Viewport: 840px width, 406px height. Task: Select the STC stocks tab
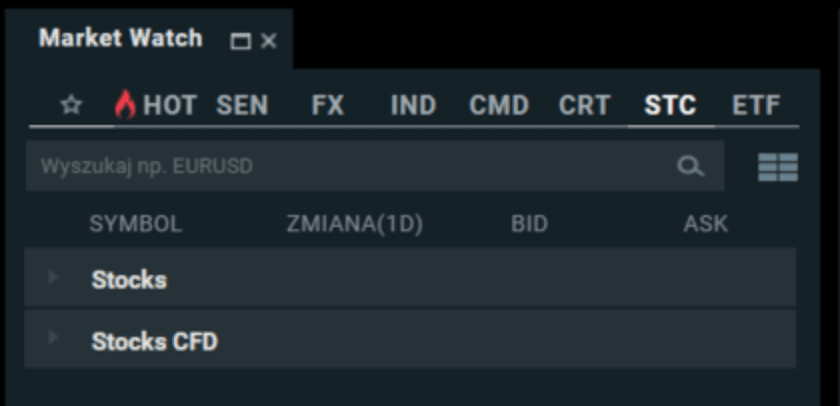click(670, 106)
